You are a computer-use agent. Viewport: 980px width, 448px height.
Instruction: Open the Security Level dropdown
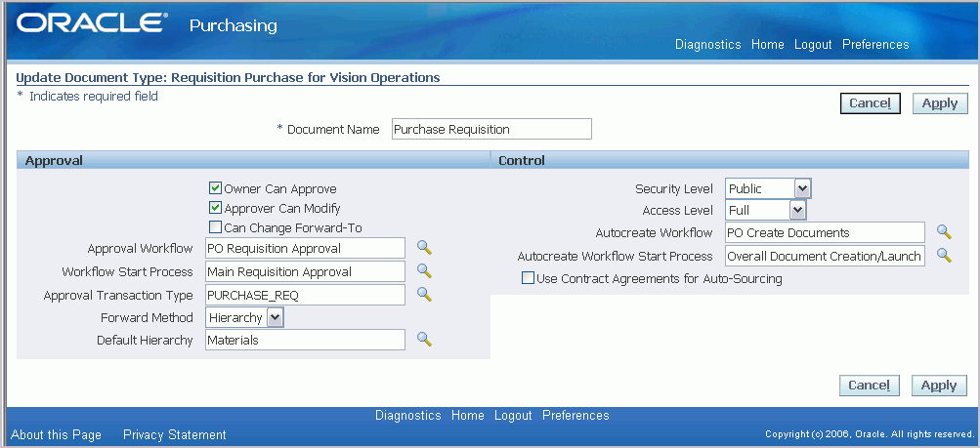pos(768,188)
